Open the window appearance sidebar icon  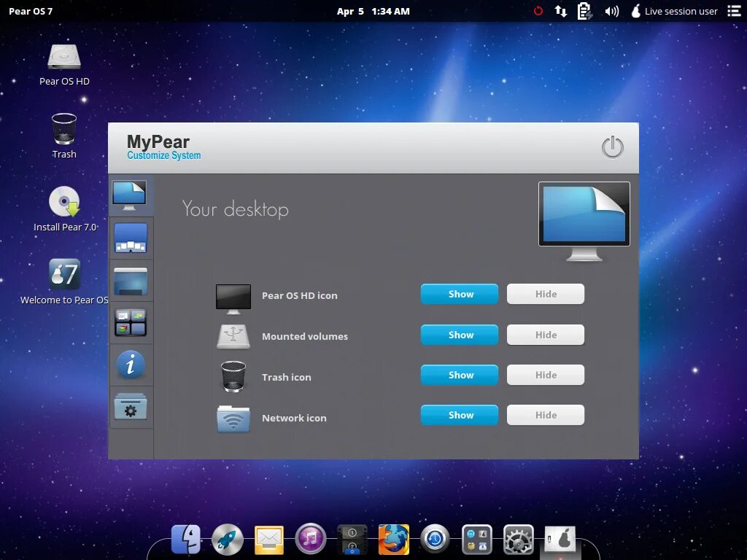tap(131, 281)
